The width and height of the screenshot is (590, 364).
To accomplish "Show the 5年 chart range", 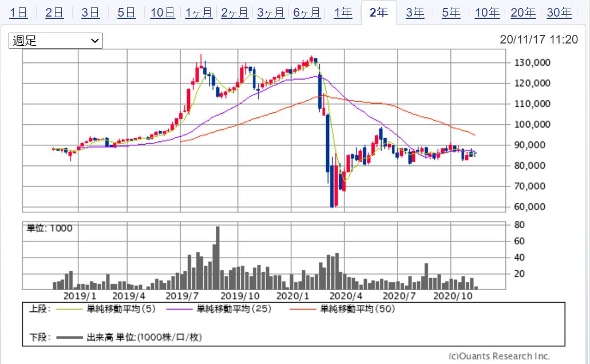I will point(451,13).
